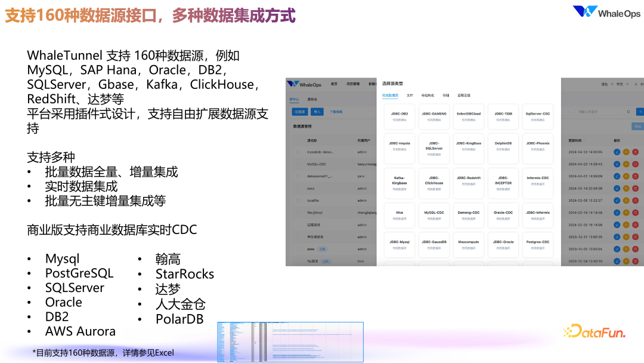Screen dimensions: 644x363
Task: Click orange authorize icon for 2024-03-06 15:22:27 row
Action: click(626, 201)
